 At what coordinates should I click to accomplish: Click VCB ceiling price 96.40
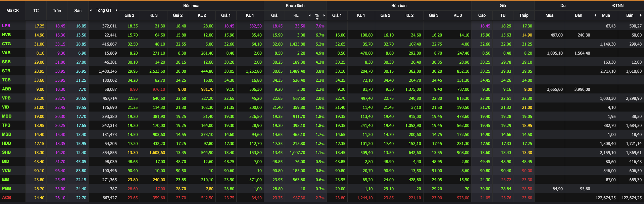coord(60,171)
